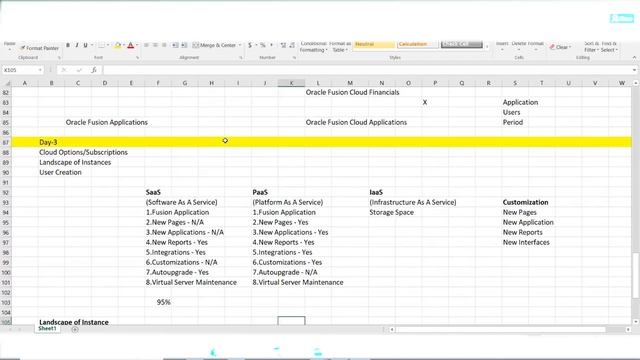Open the underline style dropdown arrow
The width and height of the screenshot is (640, 360).
point(92,45)
